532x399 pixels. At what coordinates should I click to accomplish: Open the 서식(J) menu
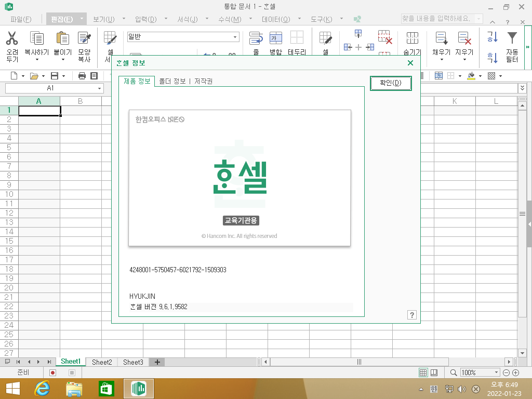[188, 19]
